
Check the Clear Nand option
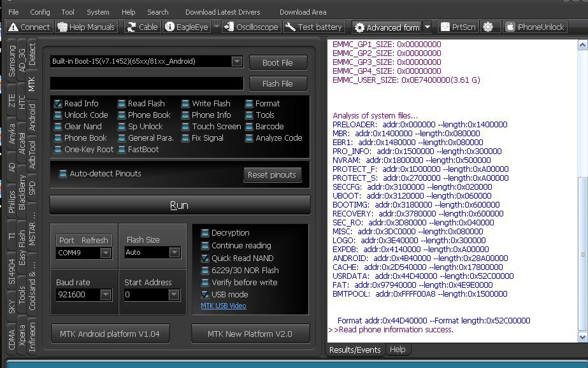click(58, 127)
